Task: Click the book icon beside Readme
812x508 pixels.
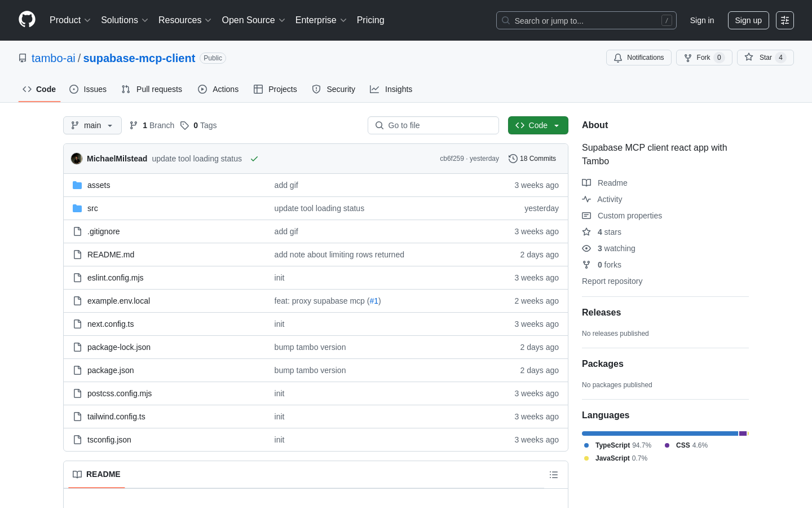Action: pos(586,183)
